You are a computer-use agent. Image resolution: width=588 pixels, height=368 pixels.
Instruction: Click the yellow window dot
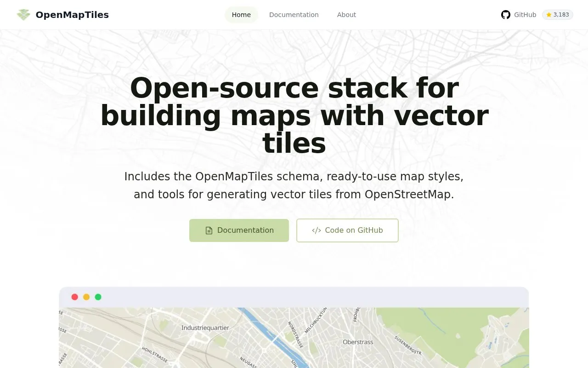click(86, 297)
